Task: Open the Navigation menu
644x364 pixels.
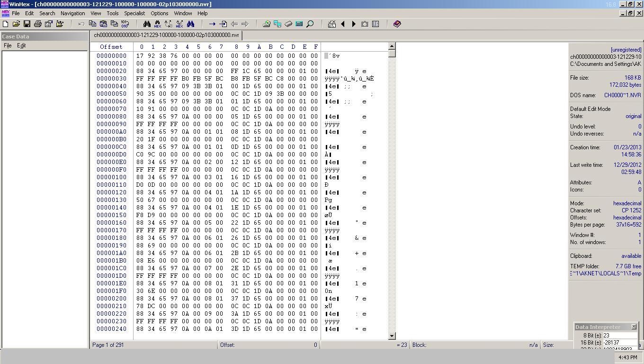Action: click(72, 13)
